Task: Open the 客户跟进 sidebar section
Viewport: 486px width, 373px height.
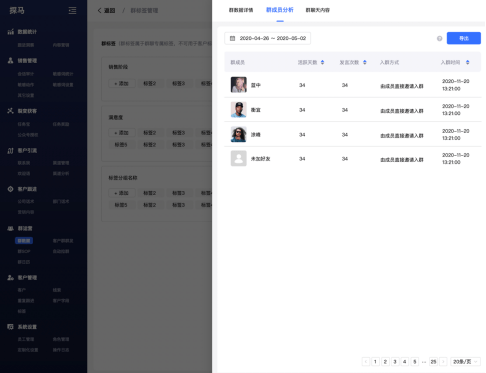Action: pos(27,189)
